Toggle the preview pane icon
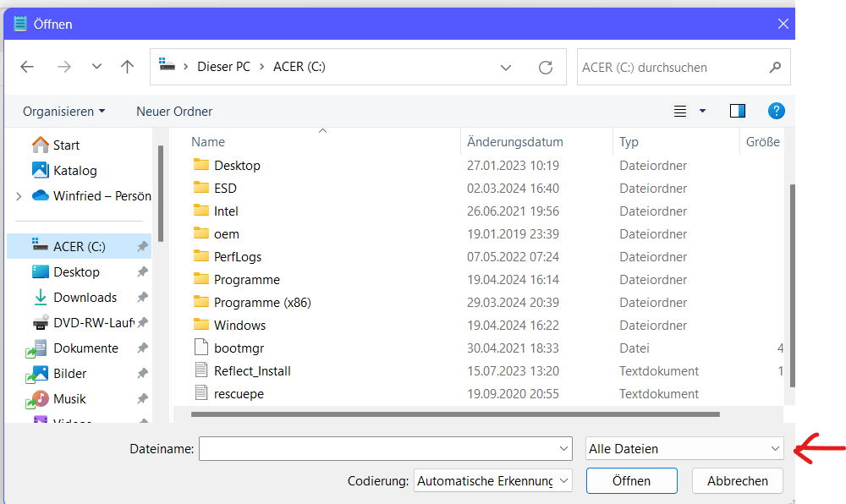The image size is (846, 504). [x=737, y=111]
